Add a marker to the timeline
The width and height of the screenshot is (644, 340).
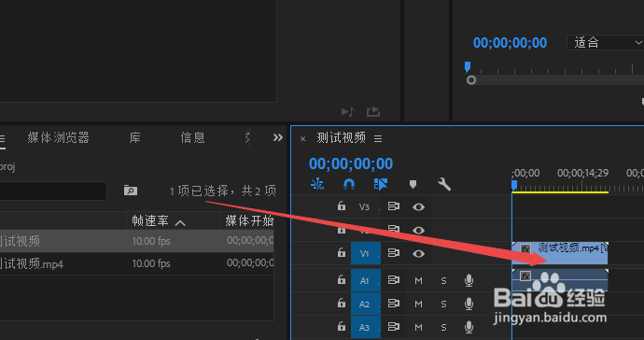click(x=413, y=184)
